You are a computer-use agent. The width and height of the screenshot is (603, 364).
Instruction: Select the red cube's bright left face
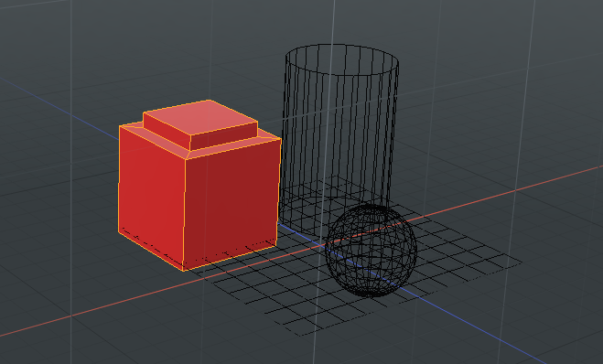click(152, 196)
